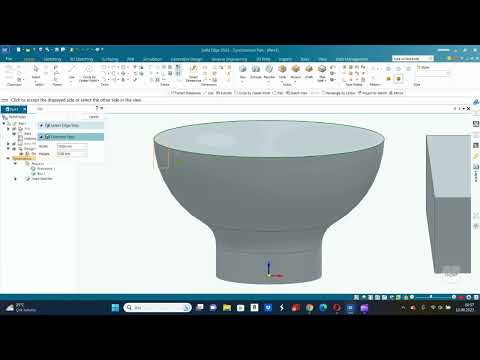The image size is (480, 360).
Task: Select Protrusion 1 in the PathFinder tree
Action: [43, 169]
